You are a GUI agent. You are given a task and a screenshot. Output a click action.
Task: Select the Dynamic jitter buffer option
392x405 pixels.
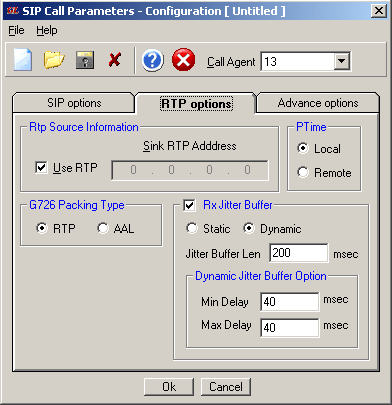click(x=249, y=229)
